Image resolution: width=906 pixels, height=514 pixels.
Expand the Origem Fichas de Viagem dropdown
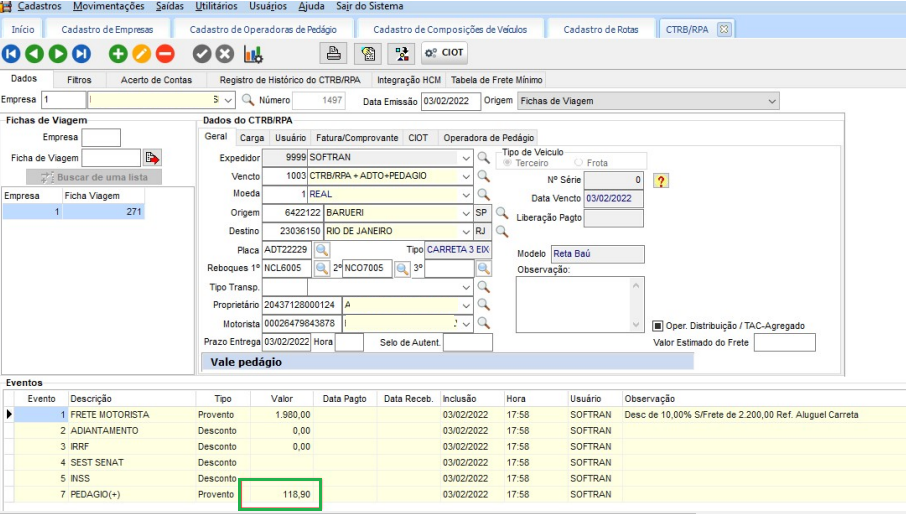tap(771, 101)
